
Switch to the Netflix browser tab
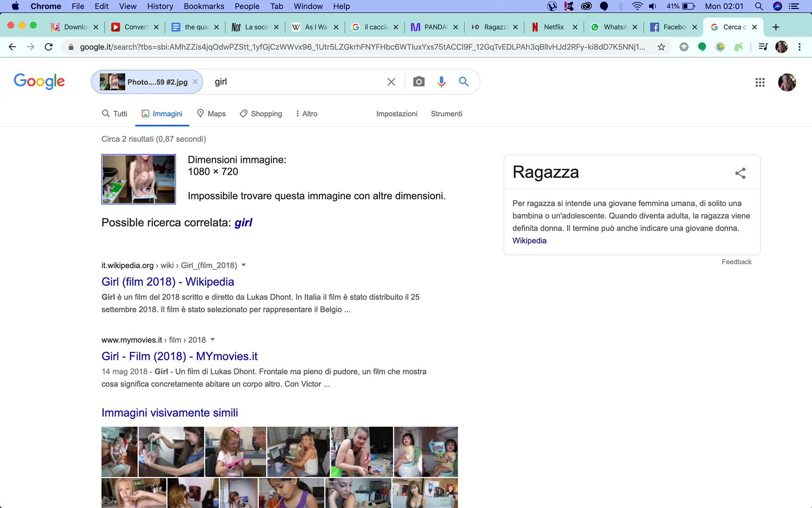[553, 27]
